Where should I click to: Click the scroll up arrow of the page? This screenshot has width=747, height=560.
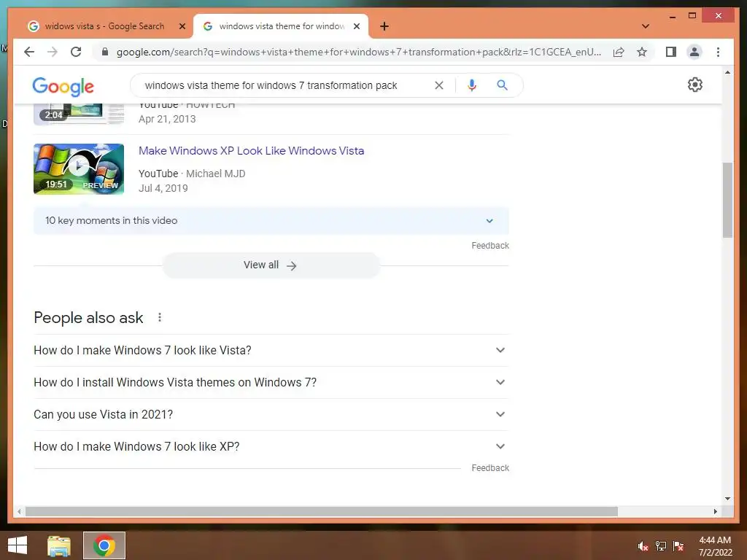[x=727, y=72]
